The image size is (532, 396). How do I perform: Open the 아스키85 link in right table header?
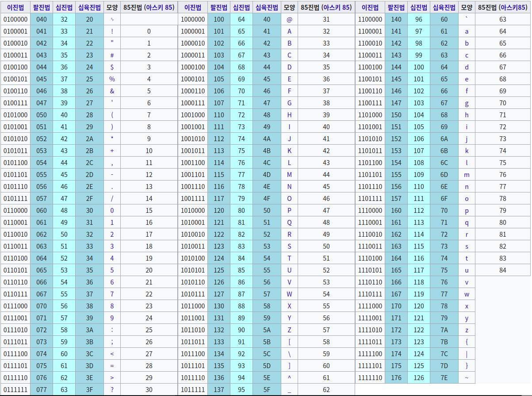[x=514, y=8]
